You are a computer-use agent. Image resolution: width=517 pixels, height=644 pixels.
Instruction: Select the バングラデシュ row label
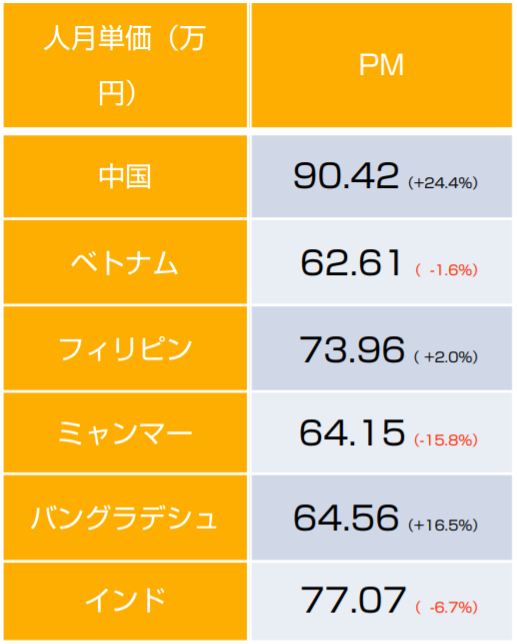[x=125, y=518]
